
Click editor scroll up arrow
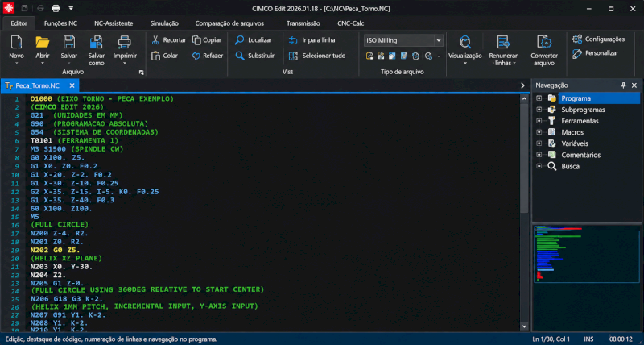(524, 98)
